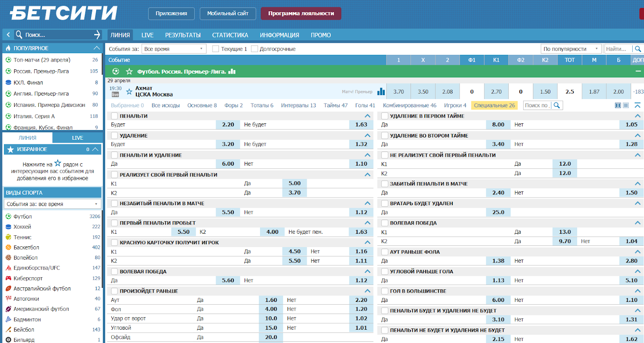Switch to the sidebar LIVE tab
This screenshot has width=644, height=343.
pyautogui.click(x=78, y=138)
